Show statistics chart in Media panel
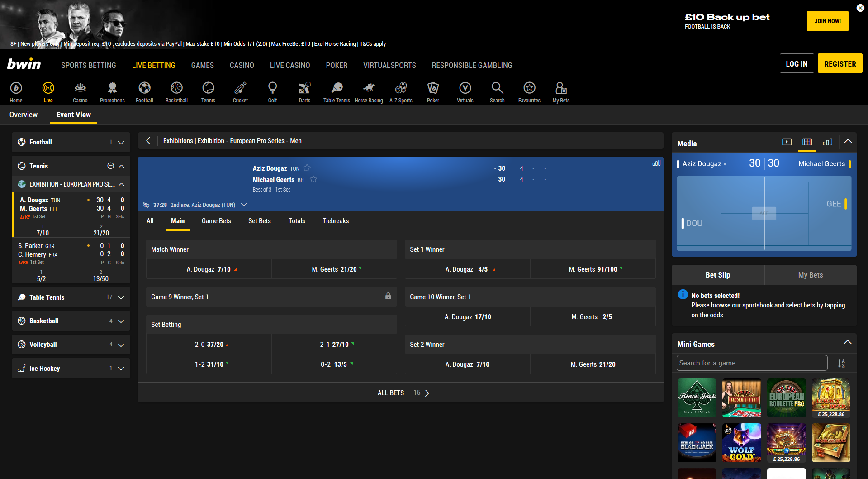Image resolution: width=868 pixels, height=479 pixels. 827,142
